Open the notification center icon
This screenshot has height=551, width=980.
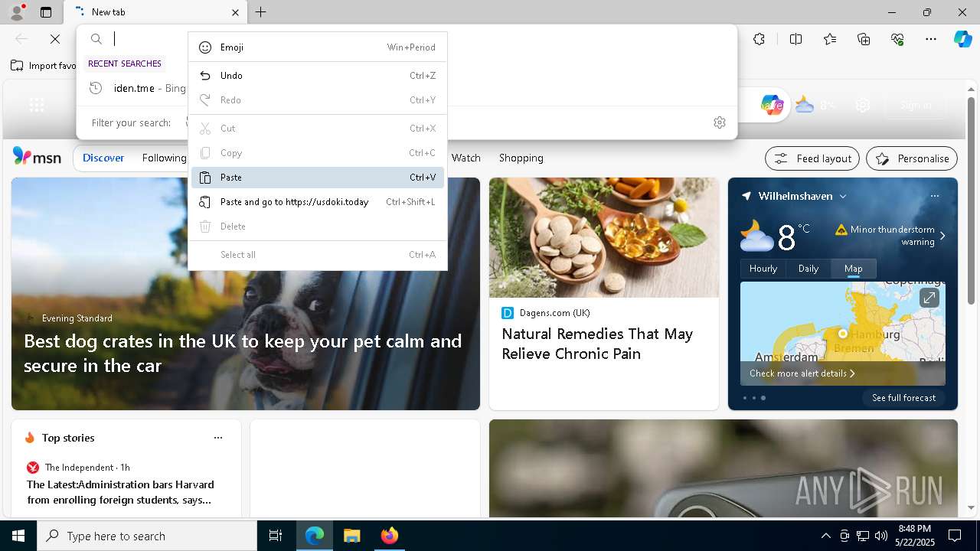pos(955,536)
